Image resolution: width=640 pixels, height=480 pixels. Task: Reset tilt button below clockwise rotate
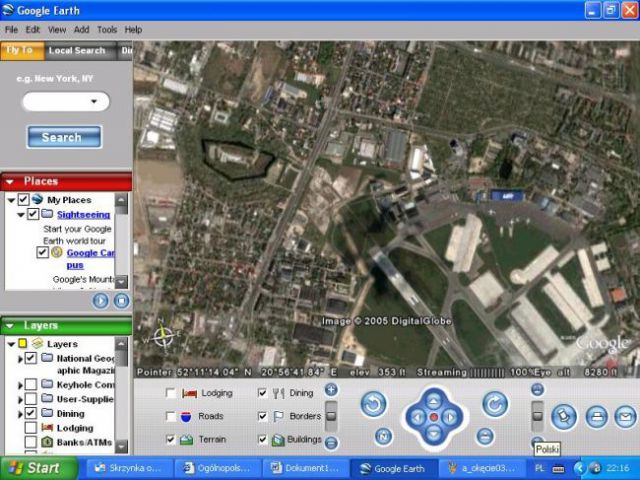(485, 436)
